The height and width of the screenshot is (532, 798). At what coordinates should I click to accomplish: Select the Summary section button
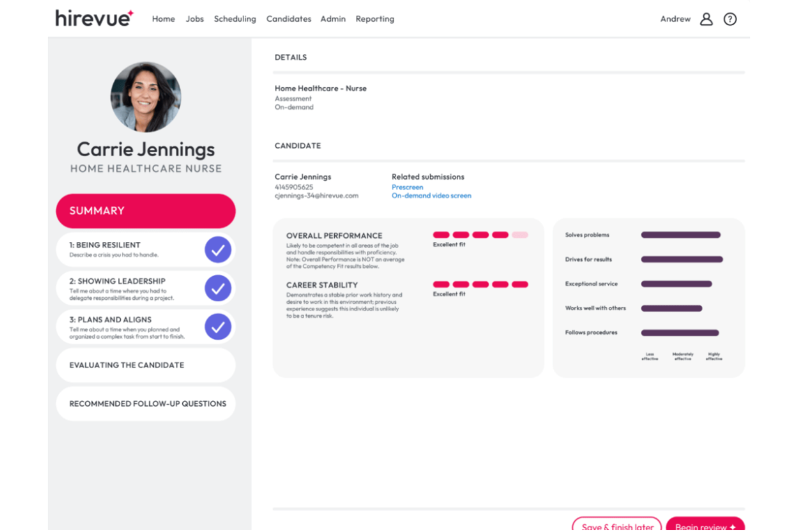click(x=145, y=211)
